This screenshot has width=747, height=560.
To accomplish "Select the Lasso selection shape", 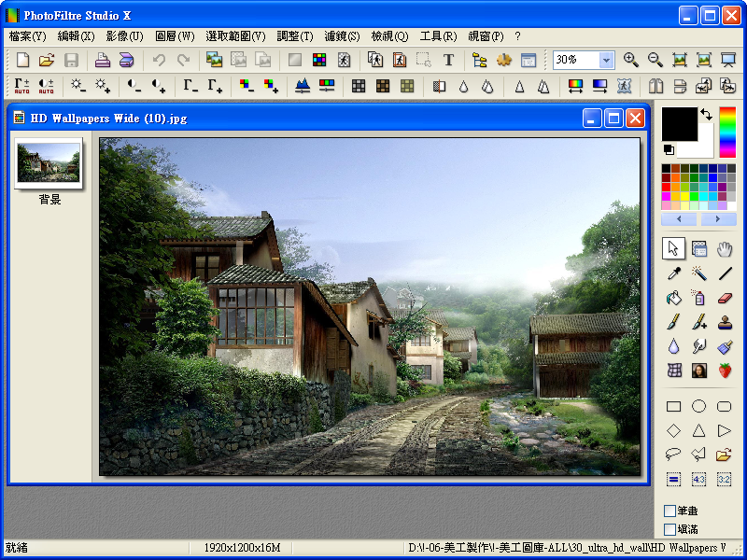I will click(673, 455).
